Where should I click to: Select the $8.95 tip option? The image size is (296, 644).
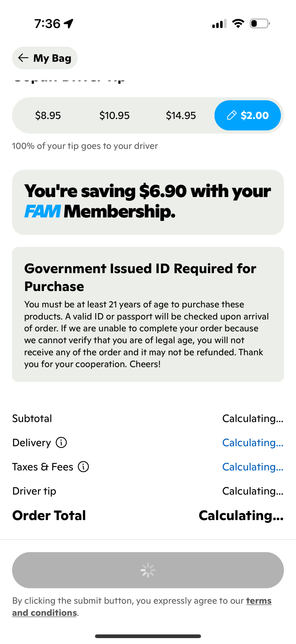(47, 115)
